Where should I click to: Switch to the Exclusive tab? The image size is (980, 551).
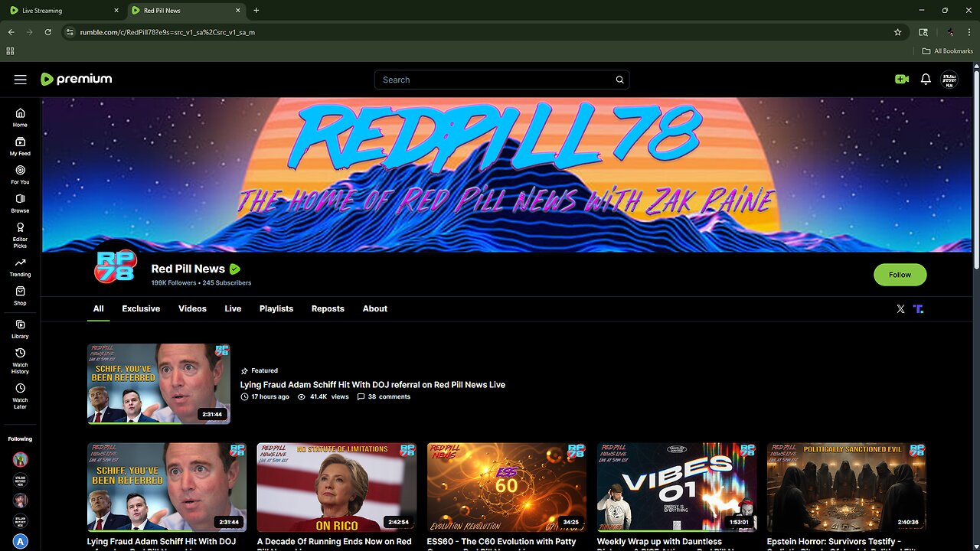141,308
